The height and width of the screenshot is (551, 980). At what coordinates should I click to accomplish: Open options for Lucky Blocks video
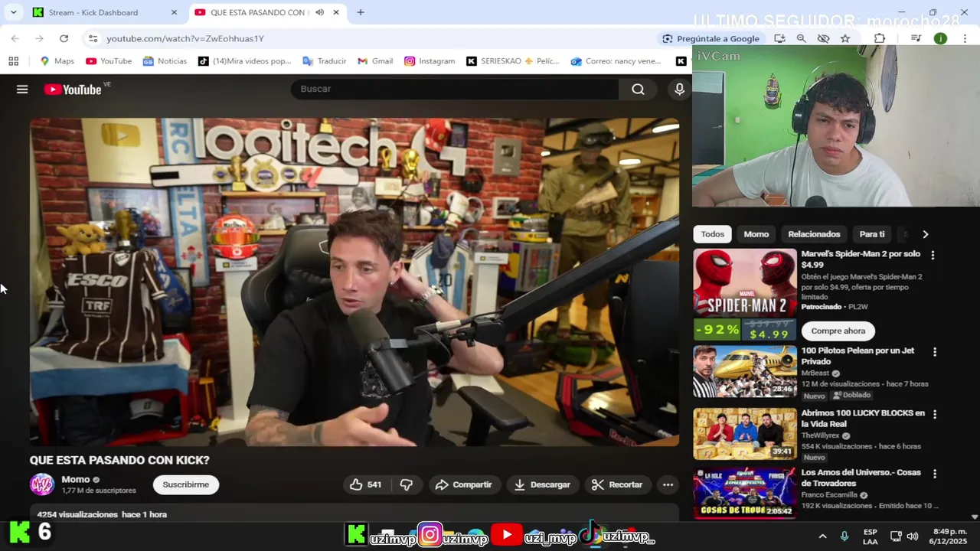pos(934,414)
